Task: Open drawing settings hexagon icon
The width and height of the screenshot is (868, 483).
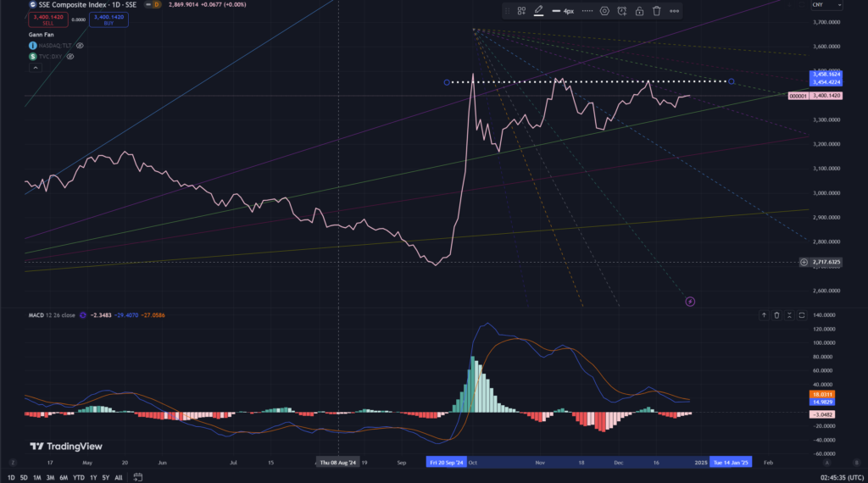Action: (604, 11)
